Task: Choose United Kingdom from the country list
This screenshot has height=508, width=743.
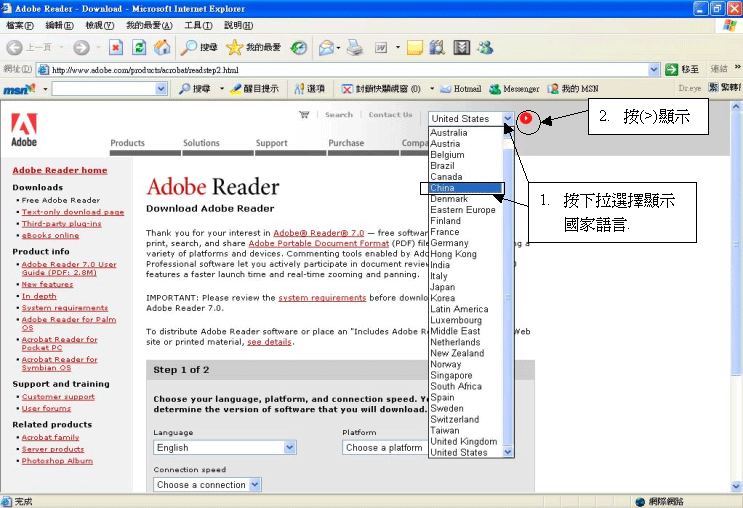Action: [x=465, y=441]
